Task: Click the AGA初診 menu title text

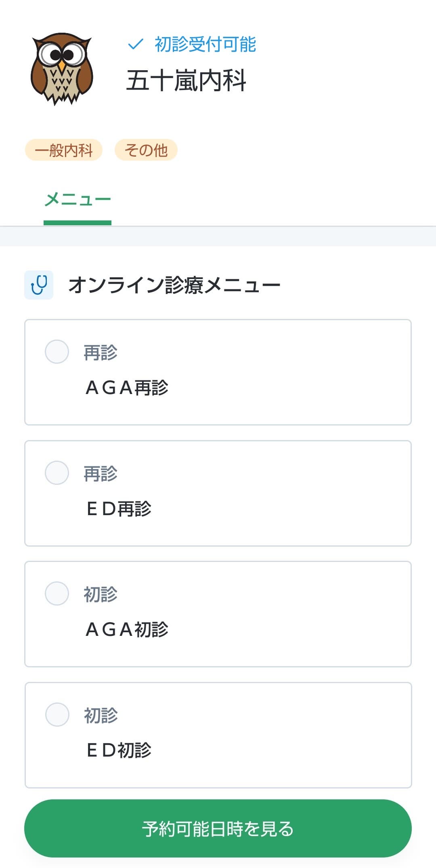Action: coord(127,629)
